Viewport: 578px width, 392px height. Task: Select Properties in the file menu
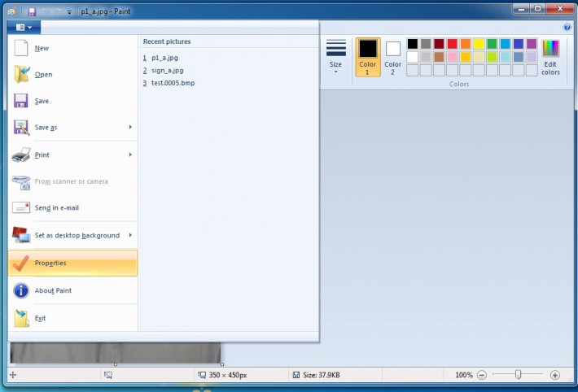click(x=72, y=263)
